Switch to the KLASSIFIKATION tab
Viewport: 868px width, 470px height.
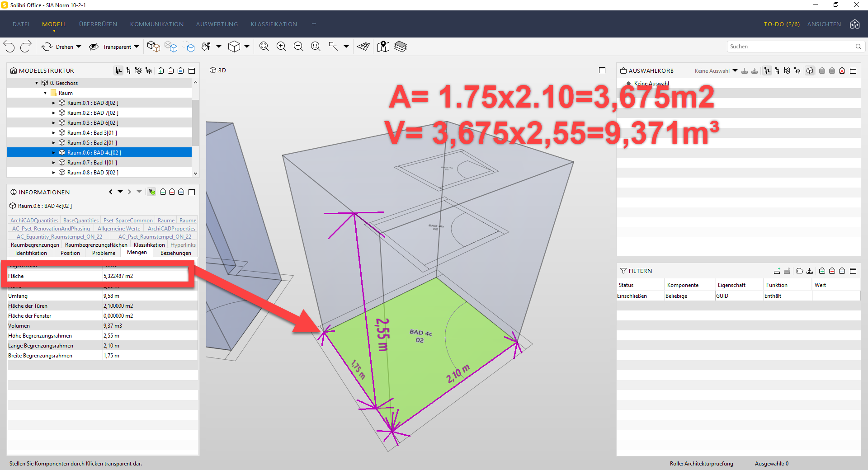click(274, 24)
